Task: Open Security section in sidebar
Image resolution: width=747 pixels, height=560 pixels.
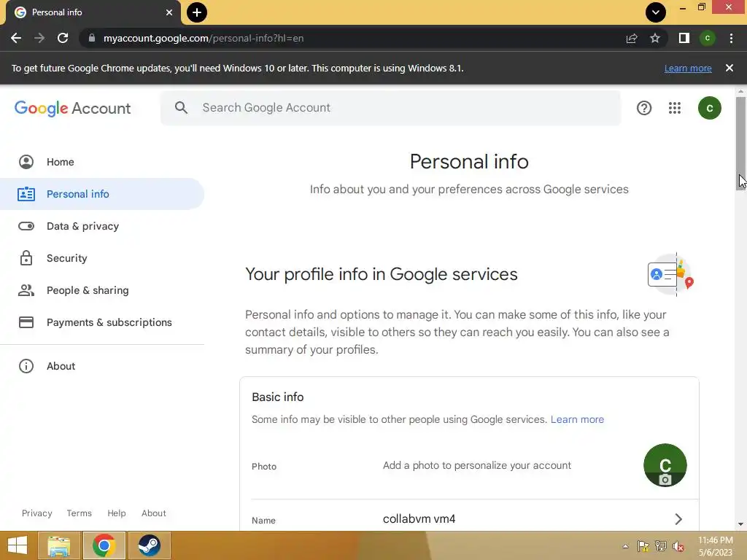Action: point(102,258)
